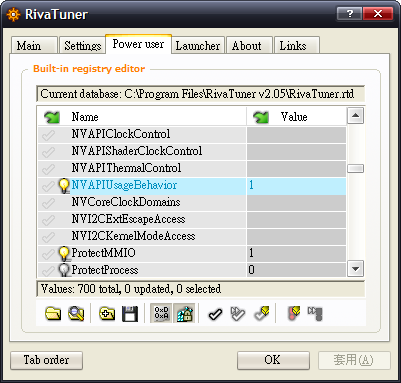This screenshot has height=383, width=401.
Task: Select the NVAPIShaderClockControl entry name
Action: point(137,151)
